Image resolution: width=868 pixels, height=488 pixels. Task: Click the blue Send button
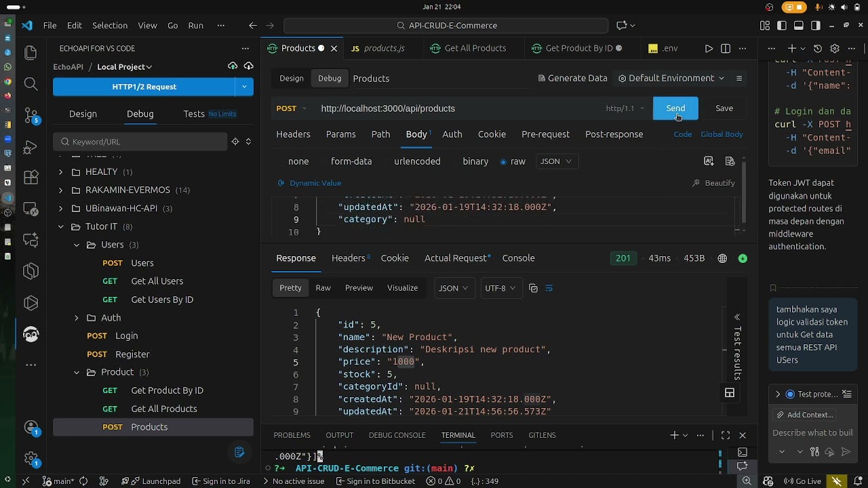tap(675, 108)
